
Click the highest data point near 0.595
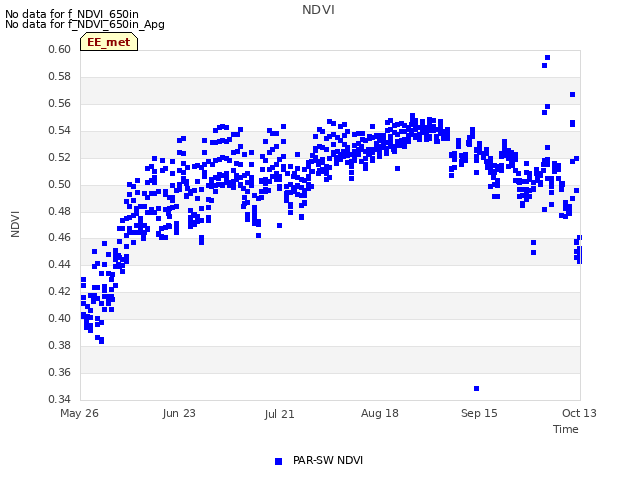point(547,58)
